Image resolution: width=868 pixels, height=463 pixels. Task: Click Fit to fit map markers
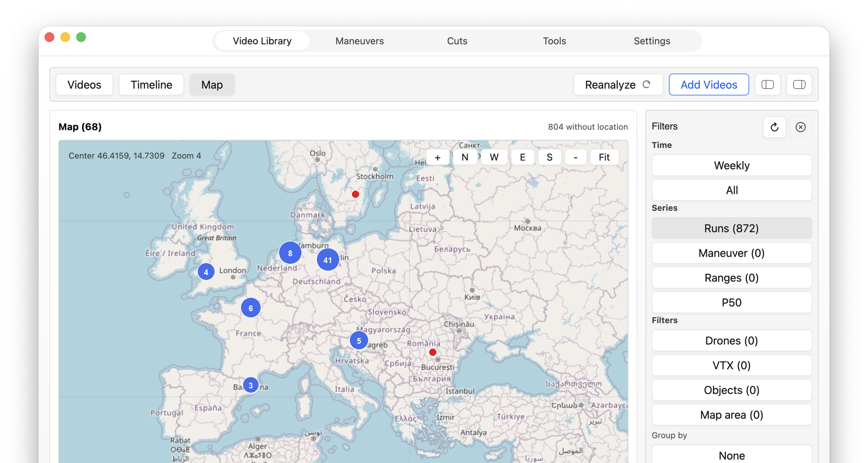click(604, 157)
